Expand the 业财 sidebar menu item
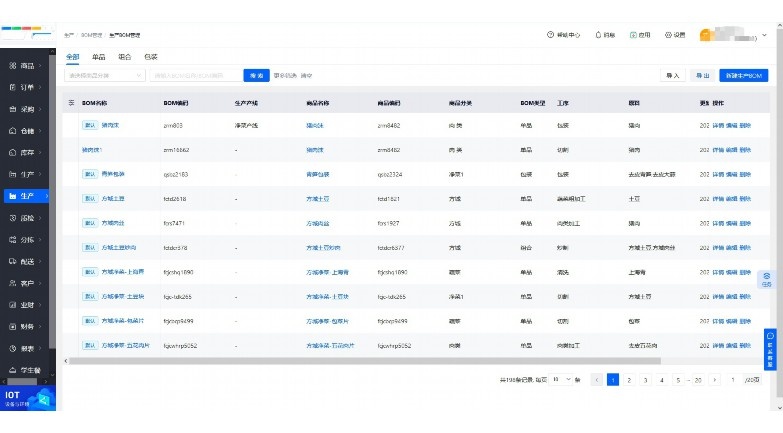This screenshot has height=433, width=783. (x=25, y=305)
